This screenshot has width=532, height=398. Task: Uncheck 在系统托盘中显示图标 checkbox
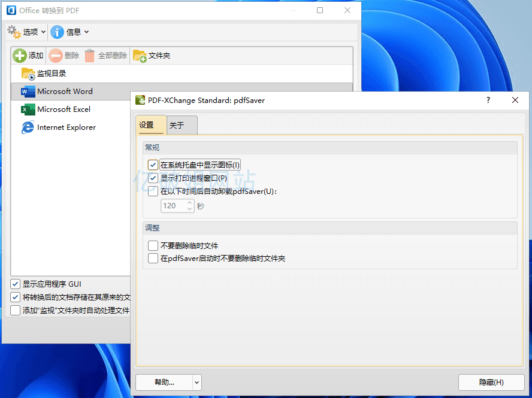point(153,165)
